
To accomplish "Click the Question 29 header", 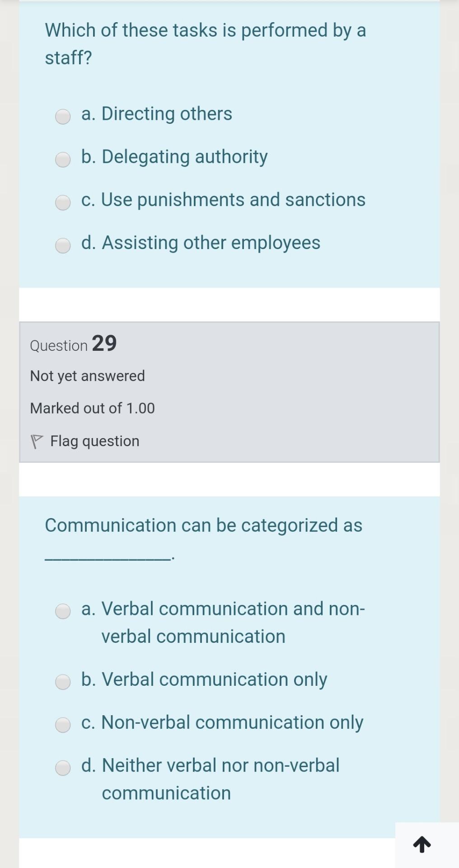I will [x=73, y=344].
